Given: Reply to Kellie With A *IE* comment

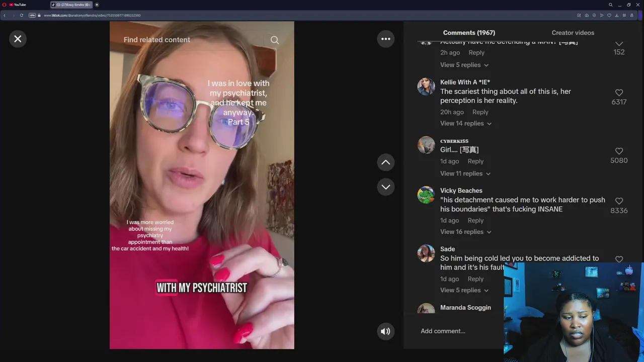Looking at the screenshot, I should click(x=480, y=112).
